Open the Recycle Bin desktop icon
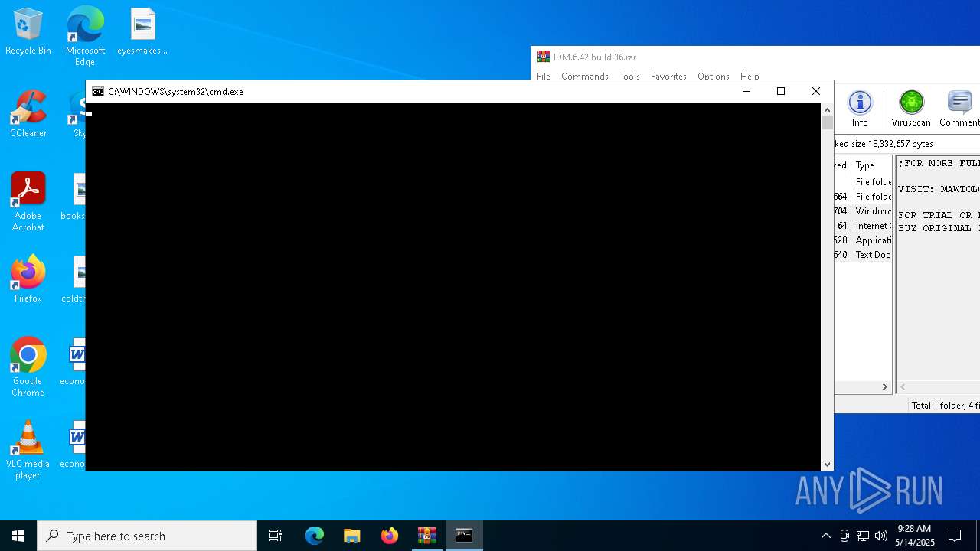The width and height of the screenshot is (980, 551). (x=28, y=32)
